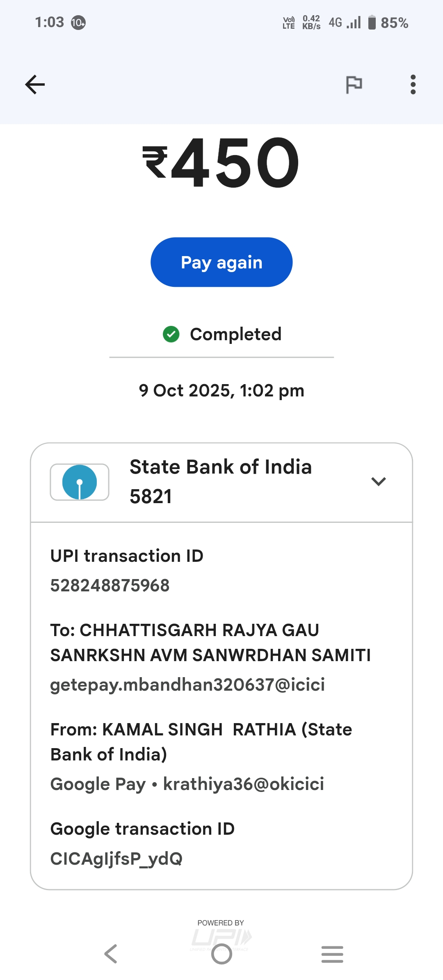The width and height of the screenshot is (443, 980).
Task: Tap the back arrow at top left
Action: [35, 85]
